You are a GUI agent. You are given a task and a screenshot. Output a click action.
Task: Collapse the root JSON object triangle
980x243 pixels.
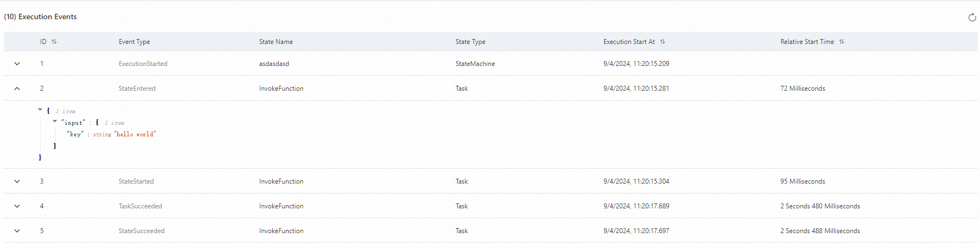pos(40,110)
